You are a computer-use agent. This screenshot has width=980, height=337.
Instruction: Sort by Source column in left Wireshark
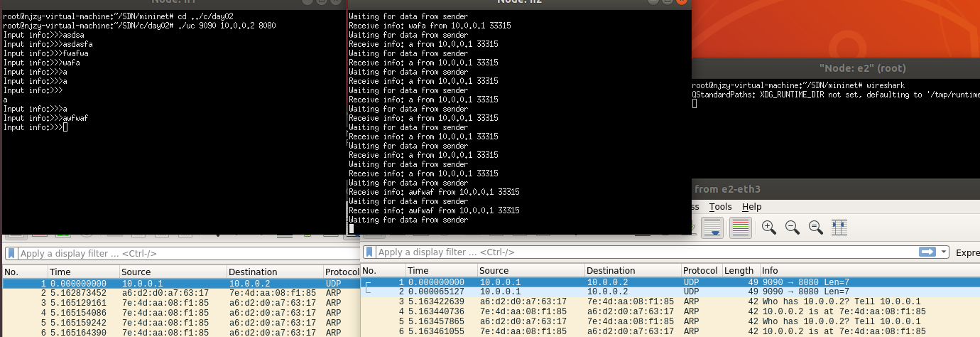pyautogui.click(x=173, y=272)
